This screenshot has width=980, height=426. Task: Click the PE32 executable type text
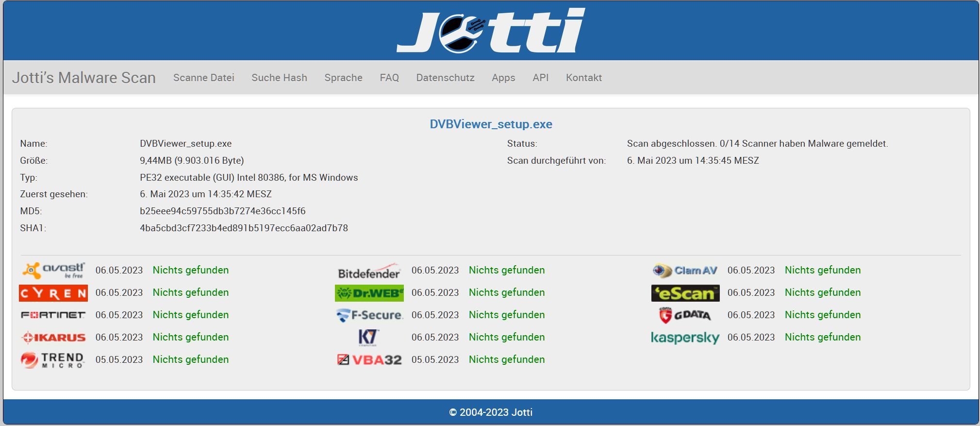pos(249,177)
